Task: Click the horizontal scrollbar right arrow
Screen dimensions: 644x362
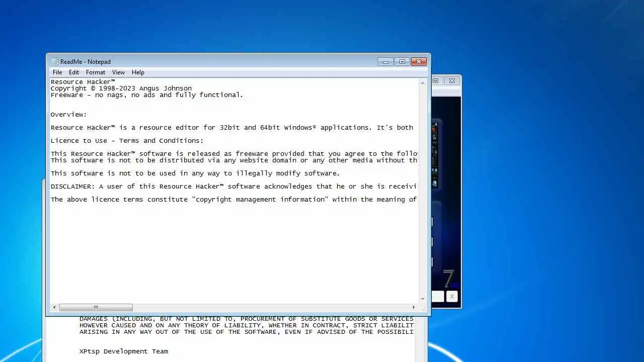Action: click(x=414, y=307)
